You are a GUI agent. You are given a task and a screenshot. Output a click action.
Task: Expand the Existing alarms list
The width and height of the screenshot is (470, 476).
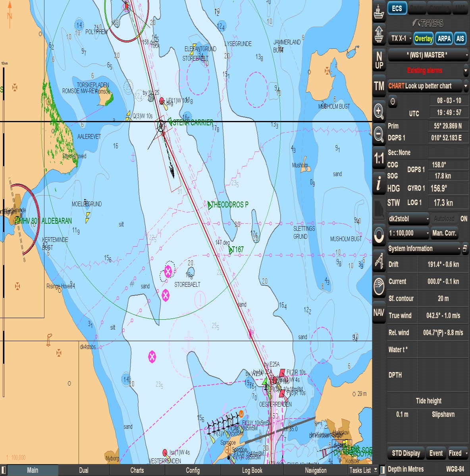pos(466,71)
